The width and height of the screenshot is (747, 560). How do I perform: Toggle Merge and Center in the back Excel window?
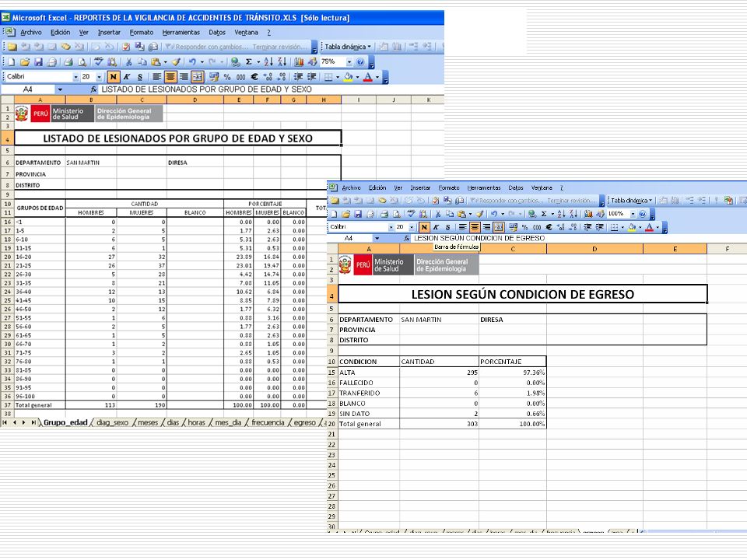pos(198,77)
